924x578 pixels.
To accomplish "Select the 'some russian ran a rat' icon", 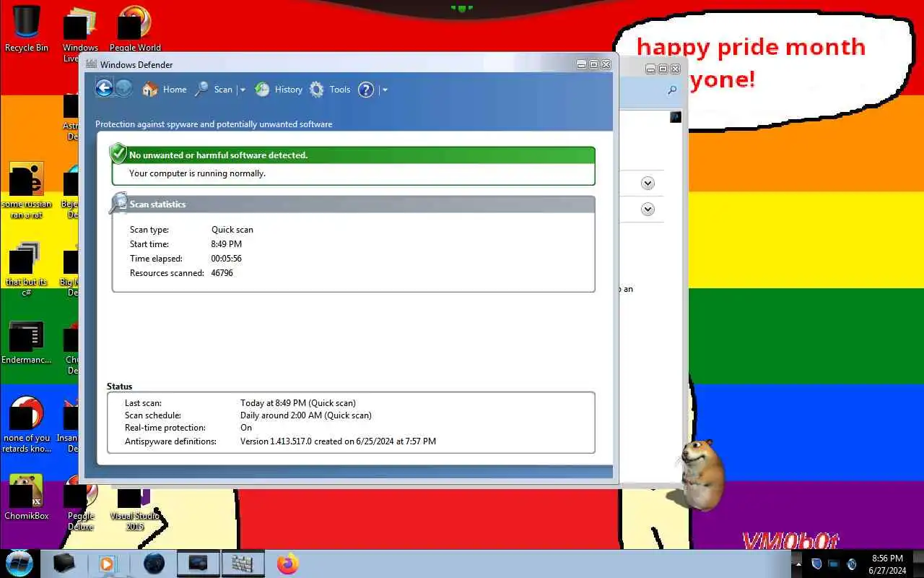I will click(27, 190).
